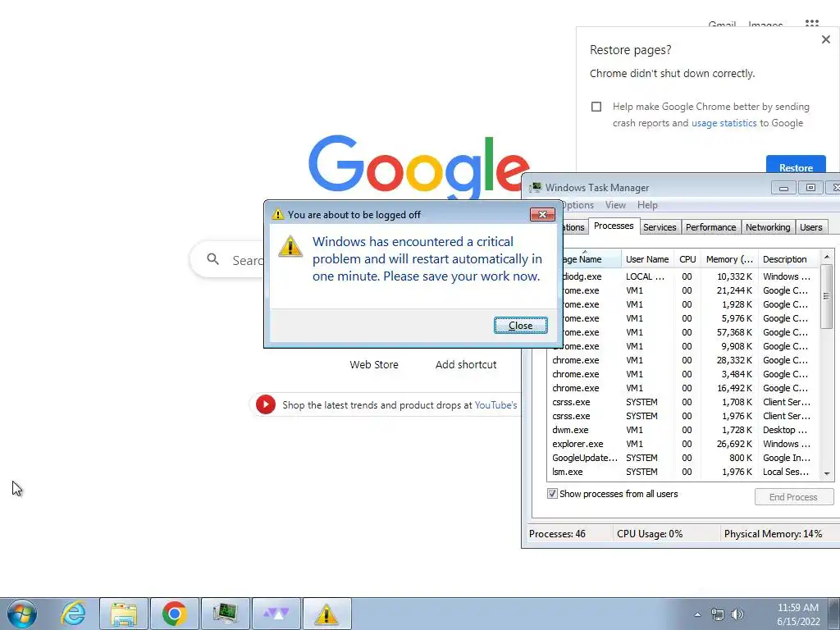Open Task Manager Help menu
This screenshot has width=840, height=630.
pyautogui.click(x=647, y=205)
